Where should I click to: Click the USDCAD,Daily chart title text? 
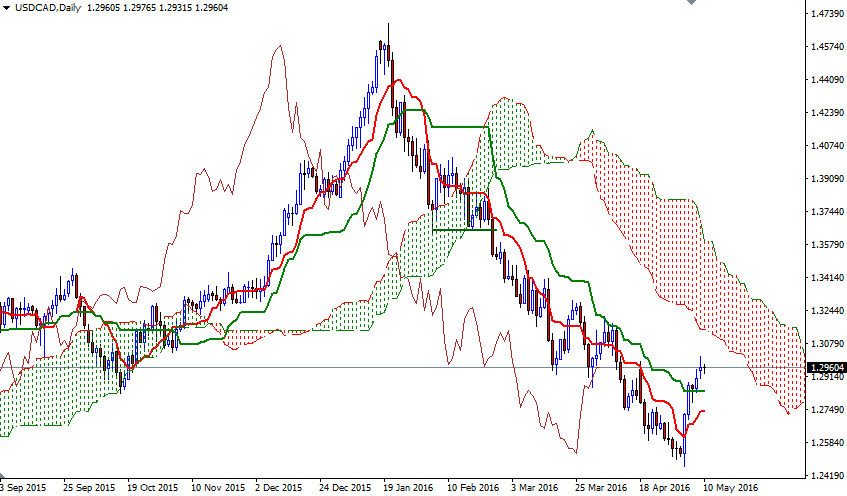tap(46, 7)
